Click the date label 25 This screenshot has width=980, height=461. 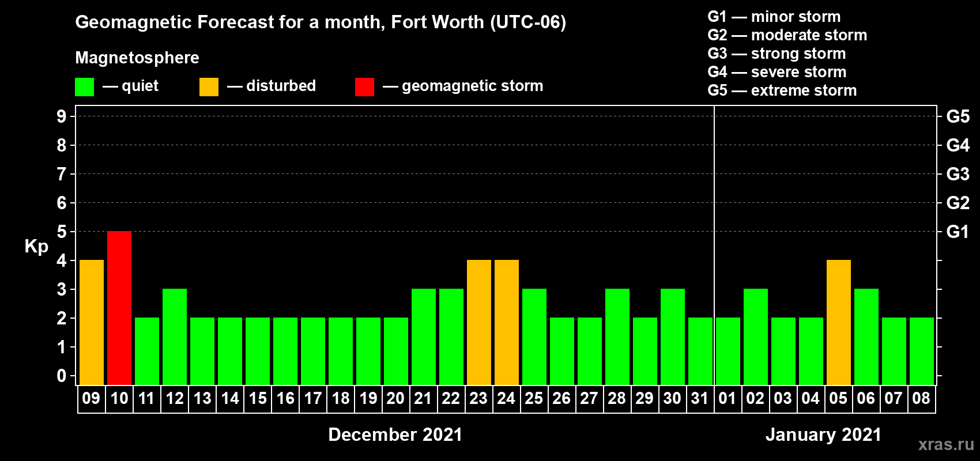(x=534, y=398)
